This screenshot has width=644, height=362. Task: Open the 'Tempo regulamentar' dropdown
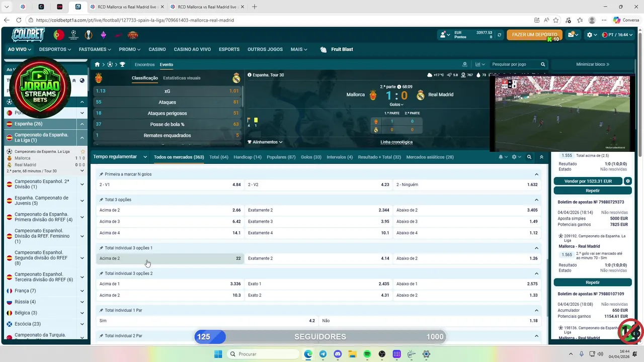click(x=120, y=157)
